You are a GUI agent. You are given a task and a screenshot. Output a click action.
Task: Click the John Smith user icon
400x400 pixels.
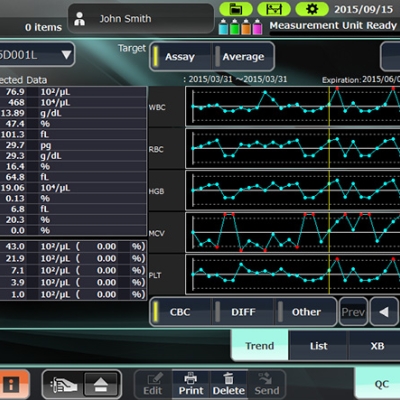[x=79, y=19]
